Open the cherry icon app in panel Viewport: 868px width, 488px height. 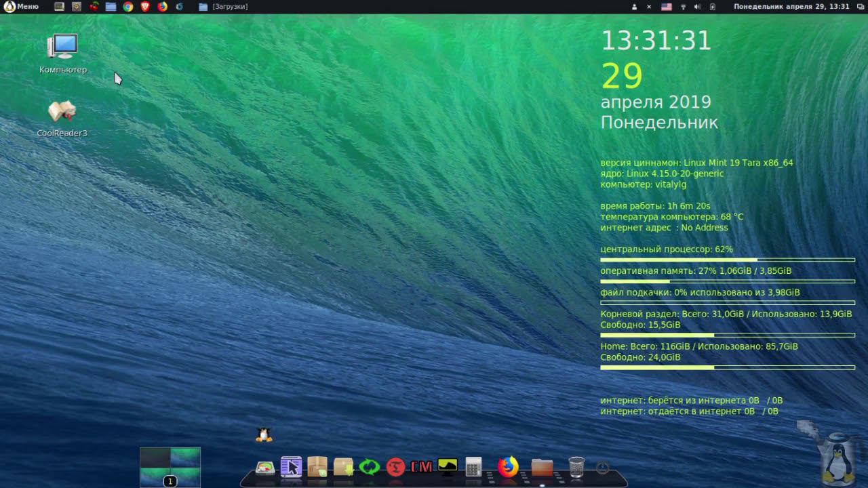[x=94, y=7]
